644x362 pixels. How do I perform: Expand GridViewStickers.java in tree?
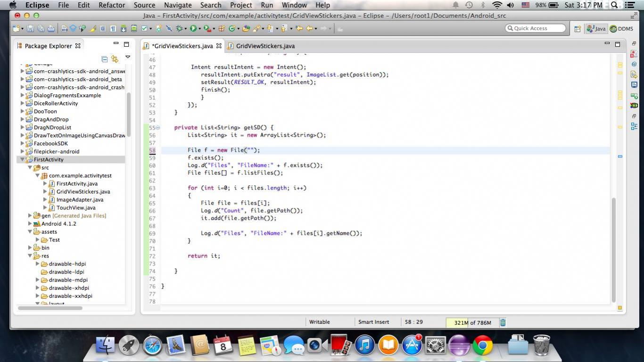pos(45,191)
